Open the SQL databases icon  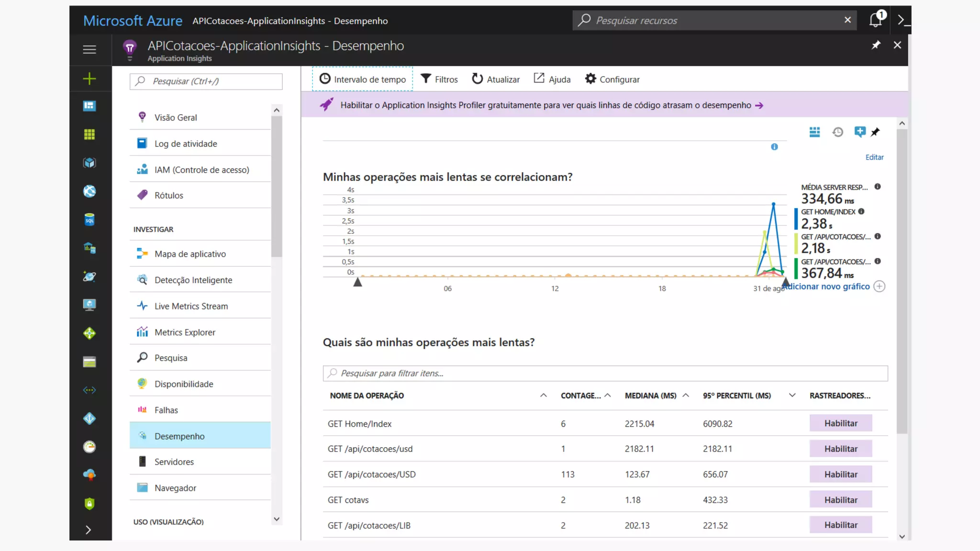pos(89,220)
